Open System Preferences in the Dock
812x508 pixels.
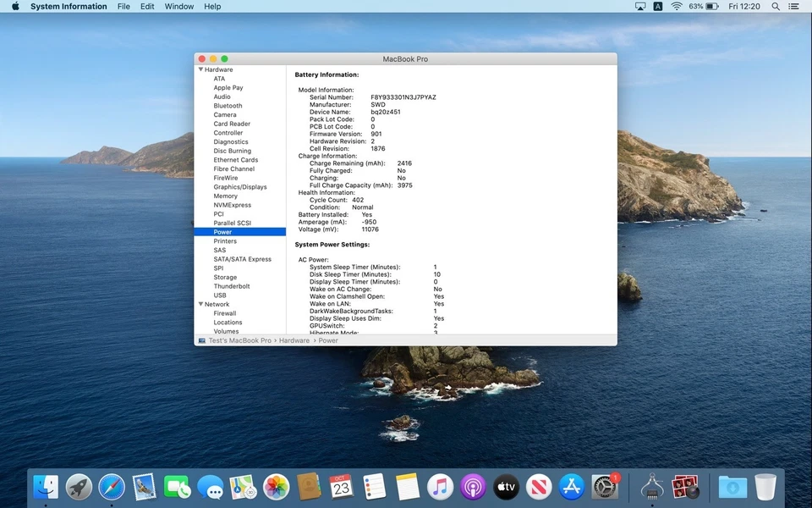pos(605,488)
